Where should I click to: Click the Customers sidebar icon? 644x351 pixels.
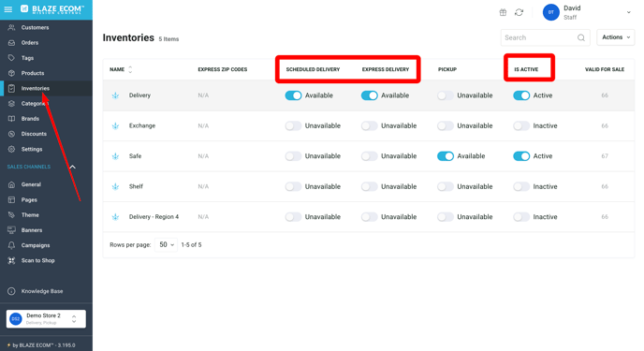[11, 27]
